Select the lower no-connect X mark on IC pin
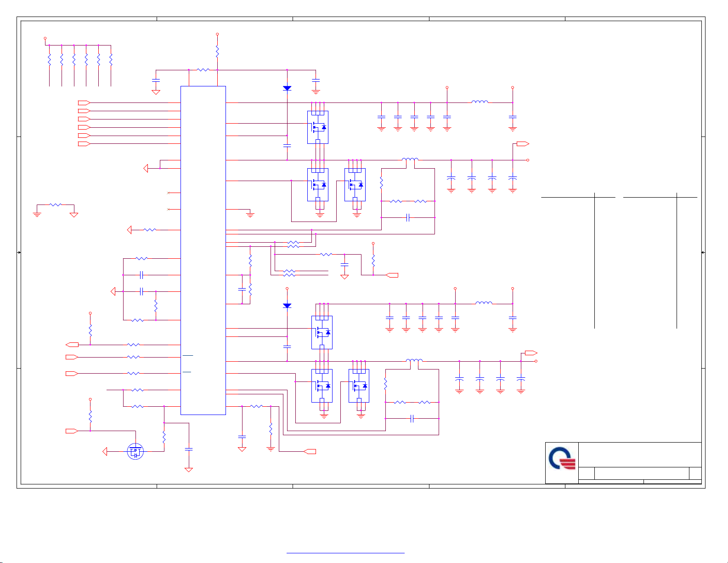The image size is (728, 563). (x=169, y=209)
